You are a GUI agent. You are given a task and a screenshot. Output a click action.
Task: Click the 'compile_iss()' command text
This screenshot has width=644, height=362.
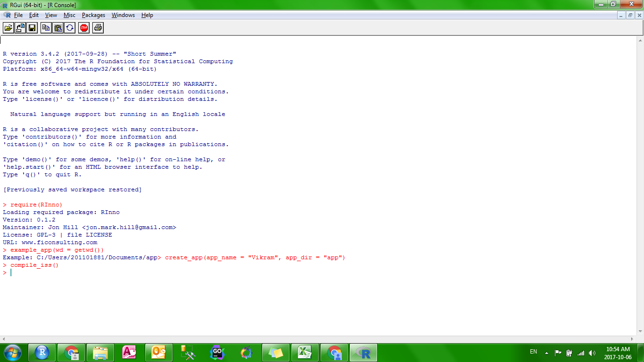click(x=34, y=265)
